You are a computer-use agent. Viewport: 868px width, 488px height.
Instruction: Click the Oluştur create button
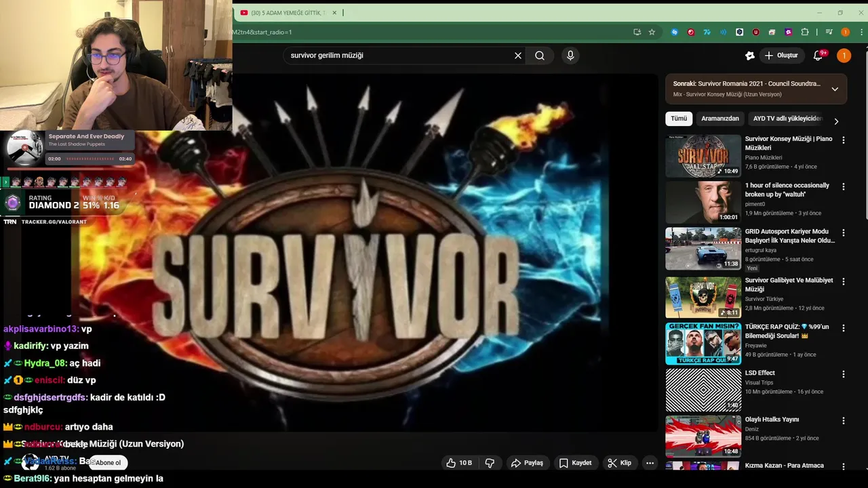pos(781,56)
